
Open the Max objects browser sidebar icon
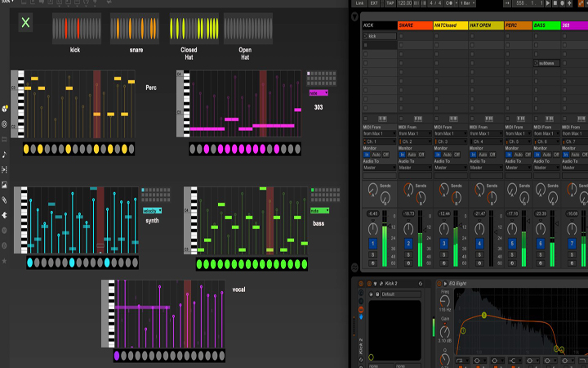5,109
